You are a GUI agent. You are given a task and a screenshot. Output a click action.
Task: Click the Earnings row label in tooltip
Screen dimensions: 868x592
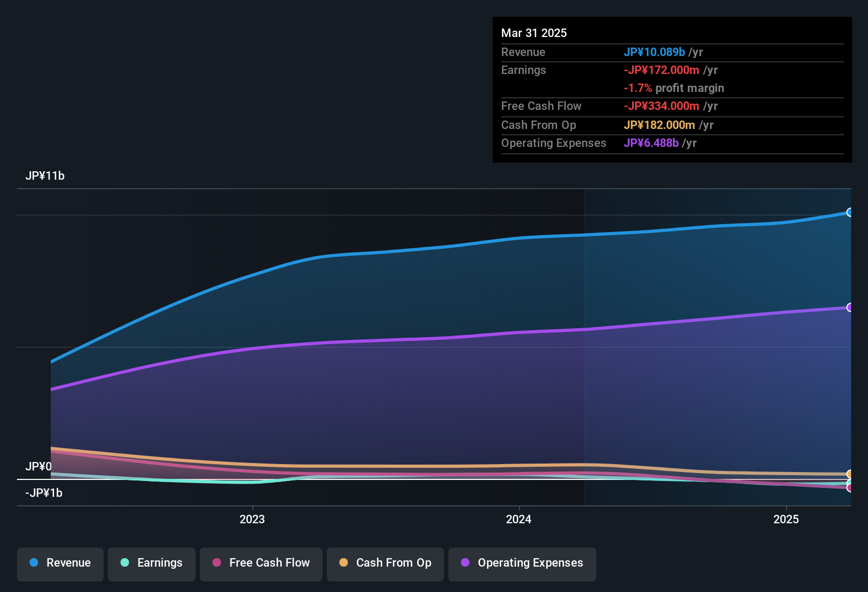tap(523, 70)
